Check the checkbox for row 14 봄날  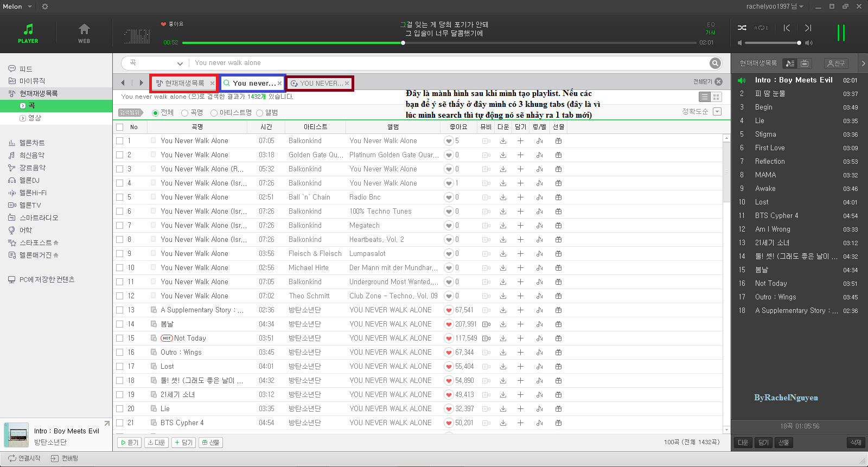click(119, 324)
